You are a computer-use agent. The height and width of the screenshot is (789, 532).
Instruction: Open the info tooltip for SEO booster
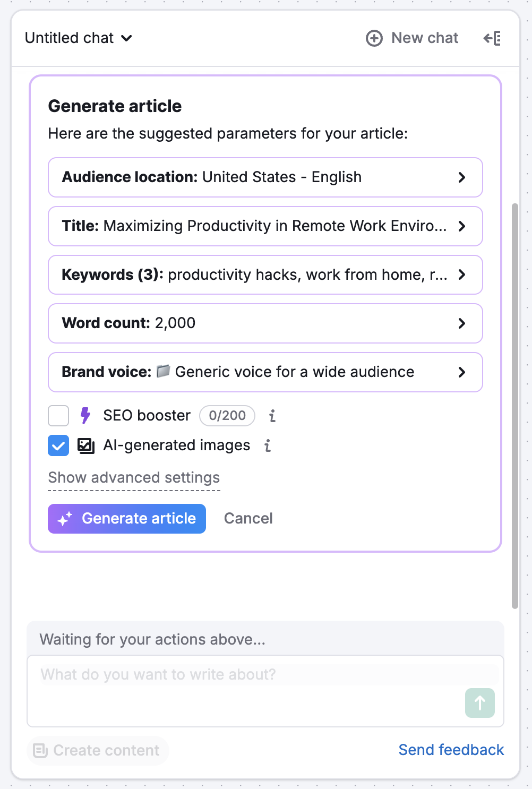click(x=272, y=416)
